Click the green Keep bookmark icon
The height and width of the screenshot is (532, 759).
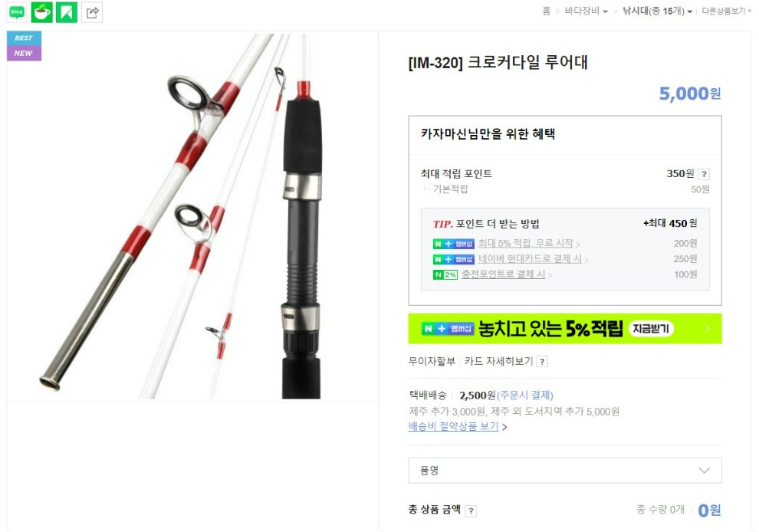coord(67,12)
